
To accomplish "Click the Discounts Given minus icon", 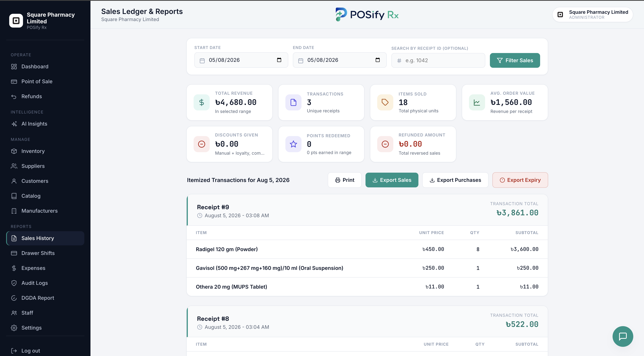I will pos(201,144).
